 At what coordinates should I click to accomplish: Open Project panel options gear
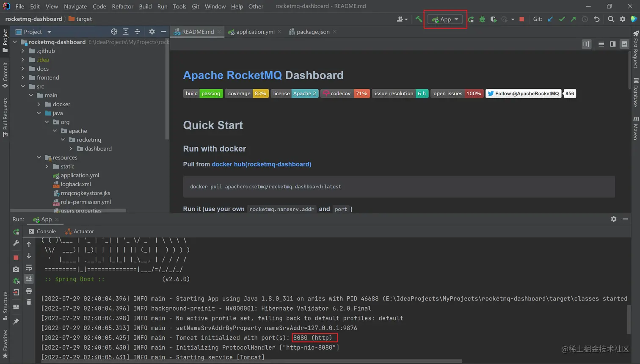pyautogui.click(x=152, y=32)
